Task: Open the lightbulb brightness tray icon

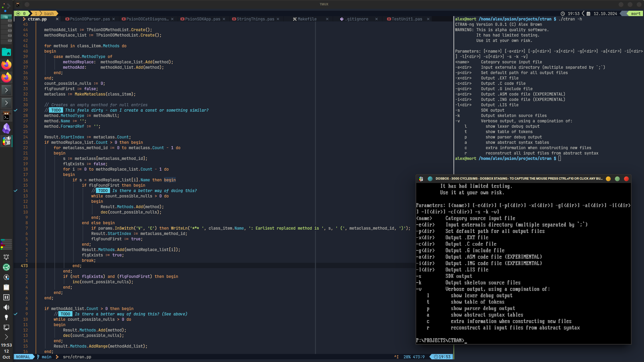Action: [6, 317]
